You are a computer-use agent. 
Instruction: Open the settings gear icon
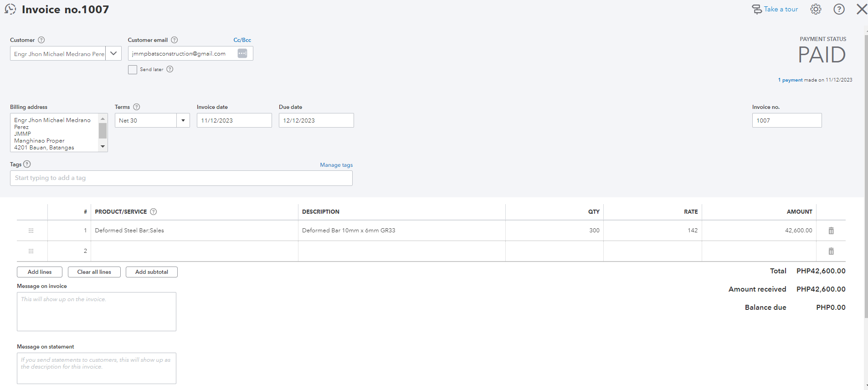click(x=816, y=9)
